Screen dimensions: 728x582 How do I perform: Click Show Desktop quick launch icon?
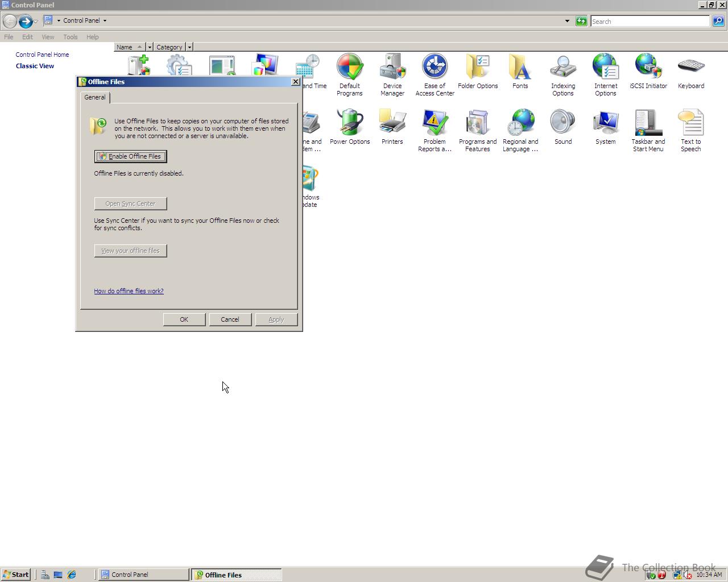tap(58, 575)
